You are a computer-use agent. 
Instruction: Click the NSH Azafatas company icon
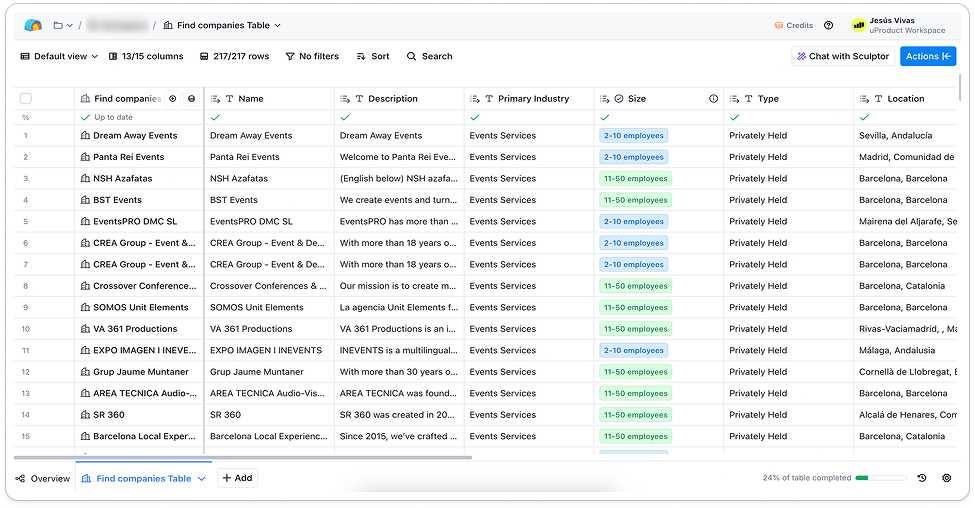[x=85, y=178]
